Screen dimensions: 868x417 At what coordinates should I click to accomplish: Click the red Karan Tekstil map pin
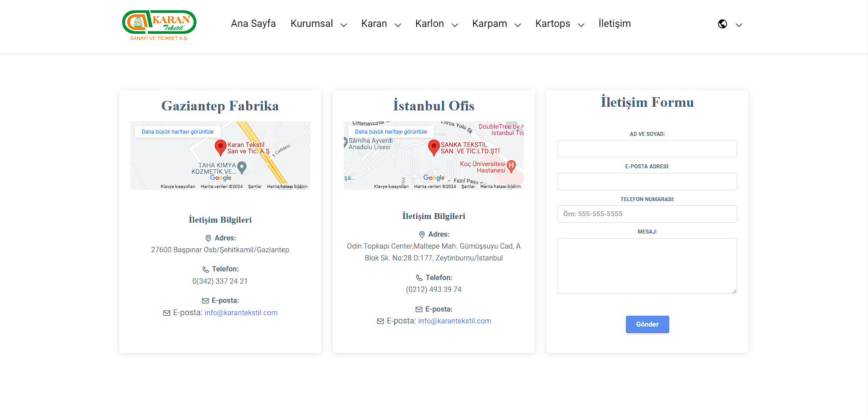[221, 148]
